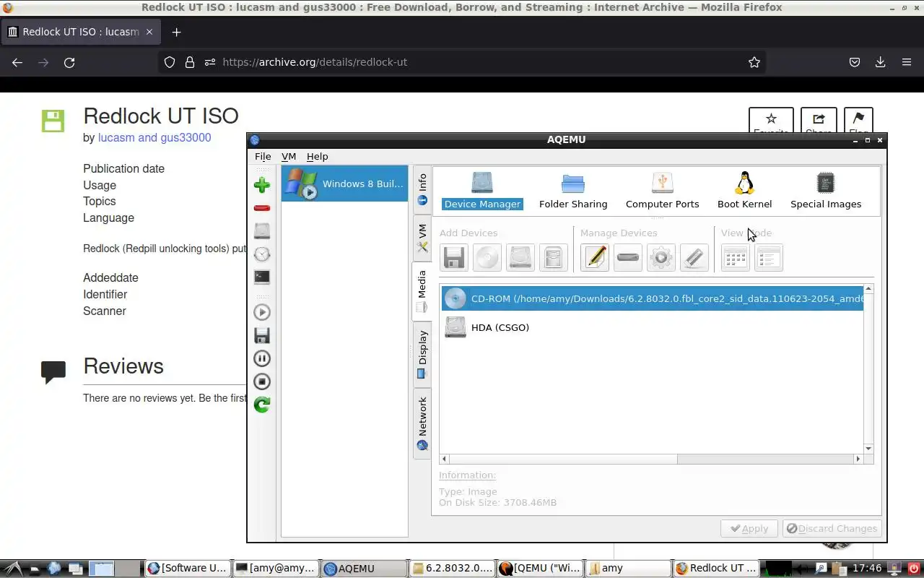Click the red power icon in system tray

pos(913,568)
